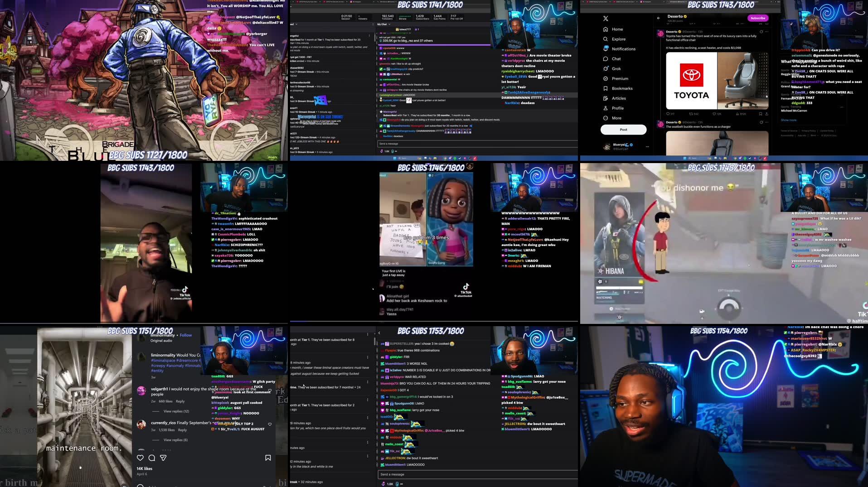The height and width of the screenshot is (487, 868).
Task: Open the comment bubble on the Instagram reel
Action: 151,458
